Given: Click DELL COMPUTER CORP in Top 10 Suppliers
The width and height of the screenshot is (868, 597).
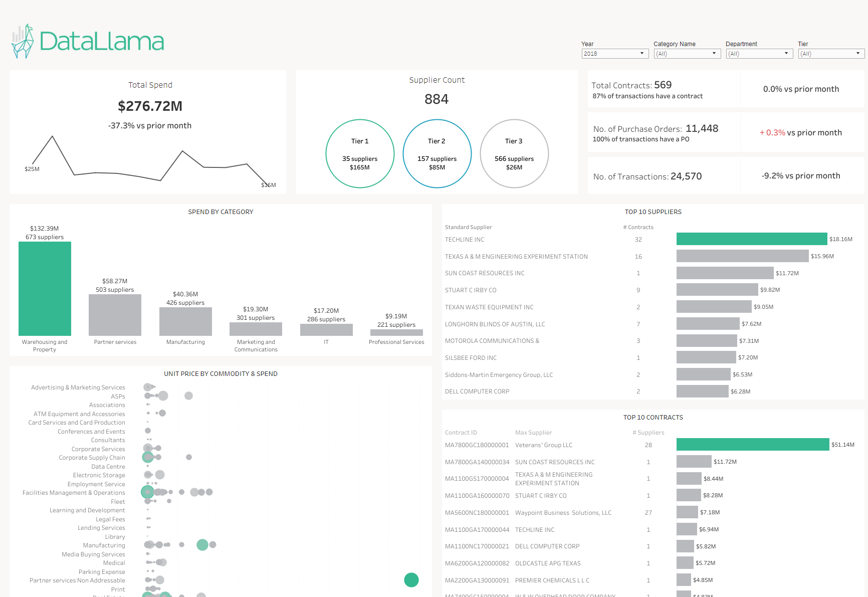Looking at the screenshot, I should 477,391.
